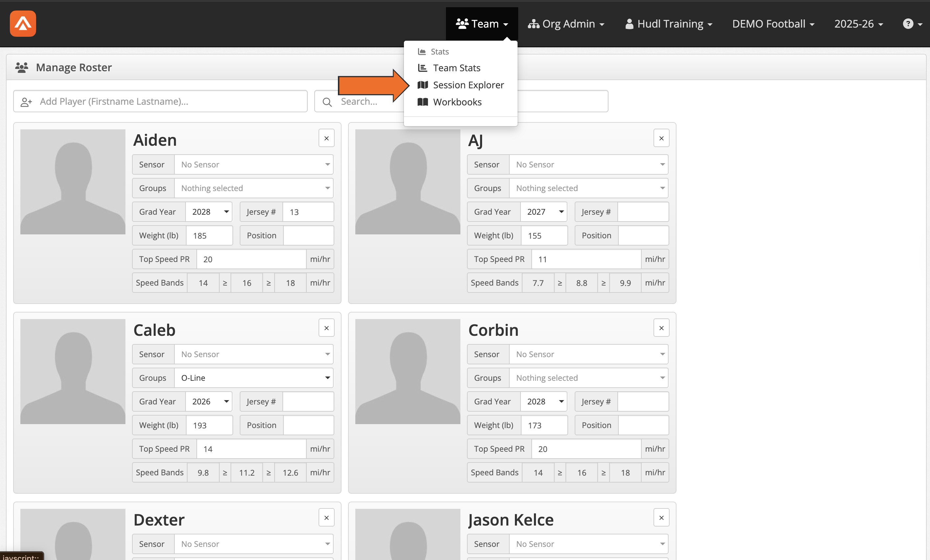Click Caleb's Position input field
The image size is (930, 560).
point(308,425)
